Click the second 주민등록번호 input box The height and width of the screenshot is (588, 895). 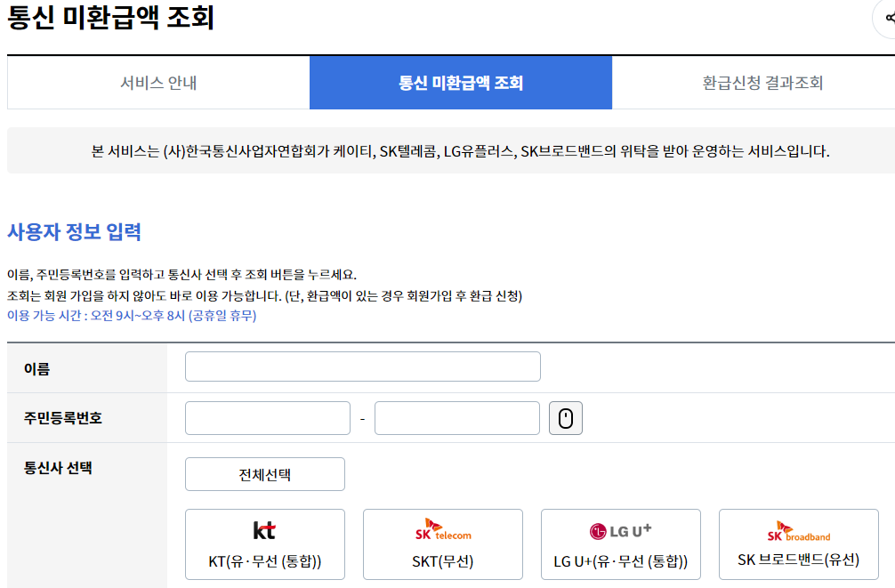(456, 417)
